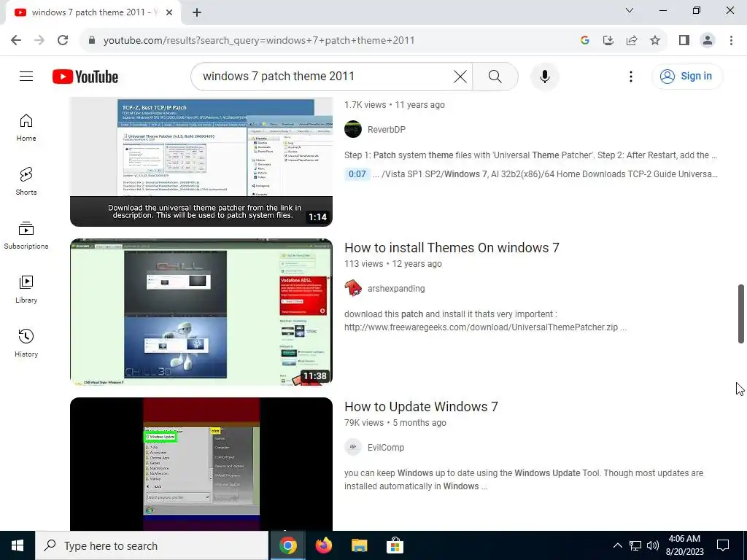Click the Sign in button
The height and width of the screenshot is (560, 747).
[x=687, y=76]
